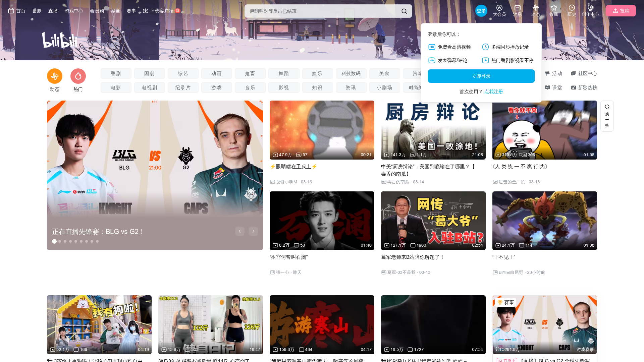This screenshot has width=644, height=362.
Task: Open 漫画 in the top navigation
Action: click(x=115, y=11)
